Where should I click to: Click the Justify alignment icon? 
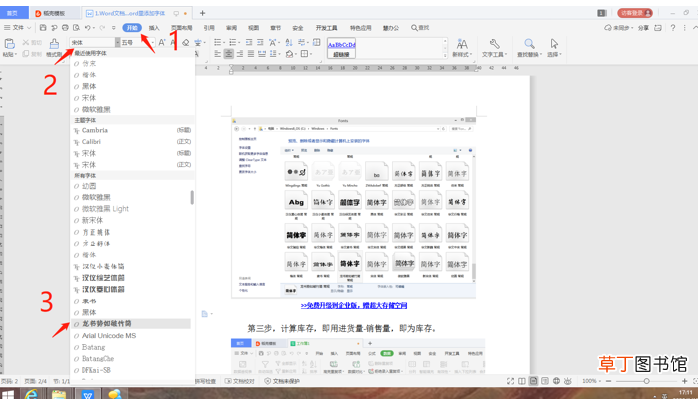tap(251, 54)
